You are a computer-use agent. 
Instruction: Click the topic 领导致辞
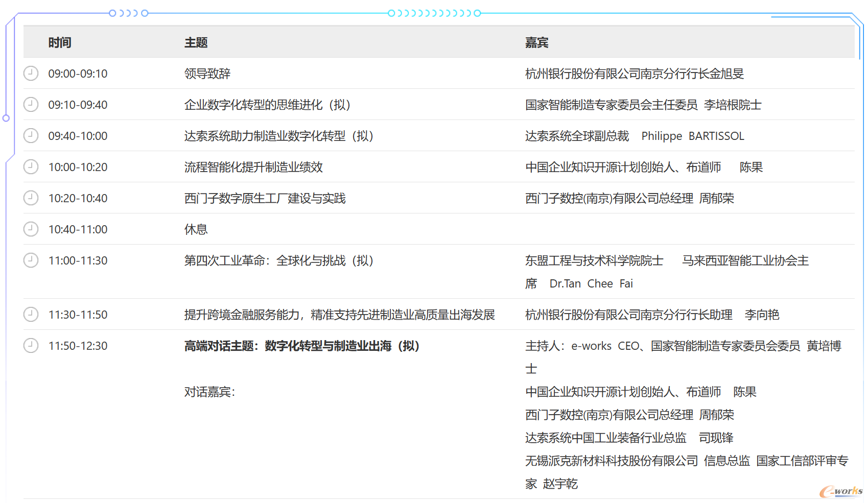(207, 74)
